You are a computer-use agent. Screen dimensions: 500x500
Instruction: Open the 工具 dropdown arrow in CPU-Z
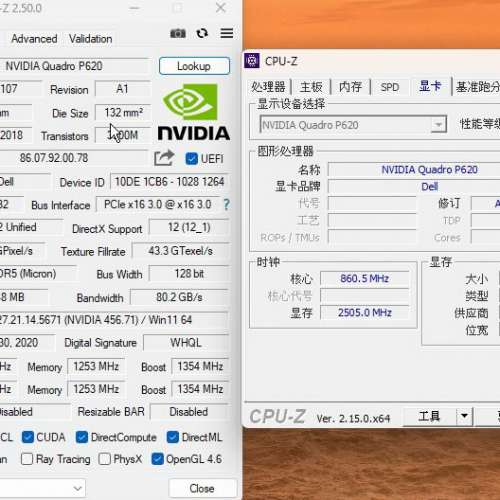(x=464, y=416)
